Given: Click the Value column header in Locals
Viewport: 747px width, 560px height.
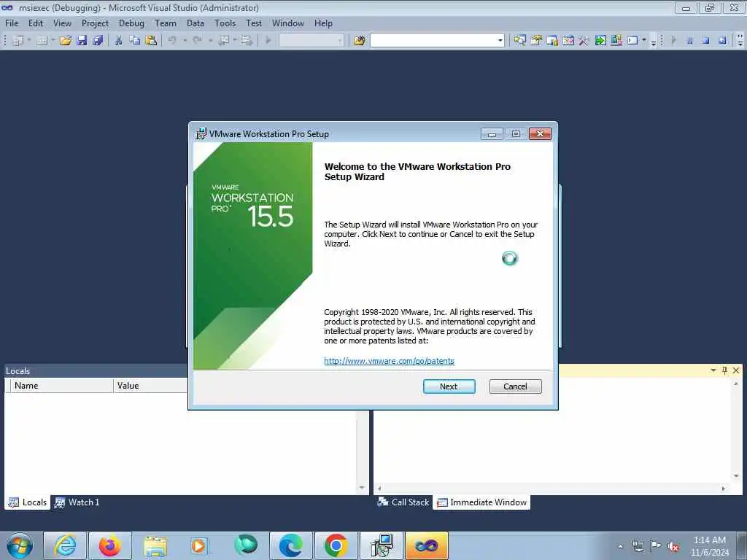Looking at the screenshot, I should tap(150, 386).
